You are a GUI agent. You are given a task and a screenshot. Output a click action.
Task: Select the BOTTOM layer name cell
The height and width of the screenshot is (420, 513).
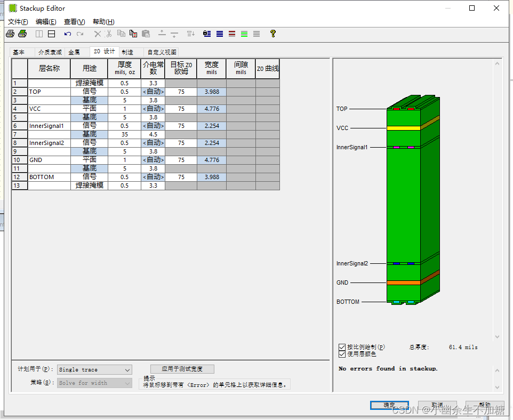point(49,177)
